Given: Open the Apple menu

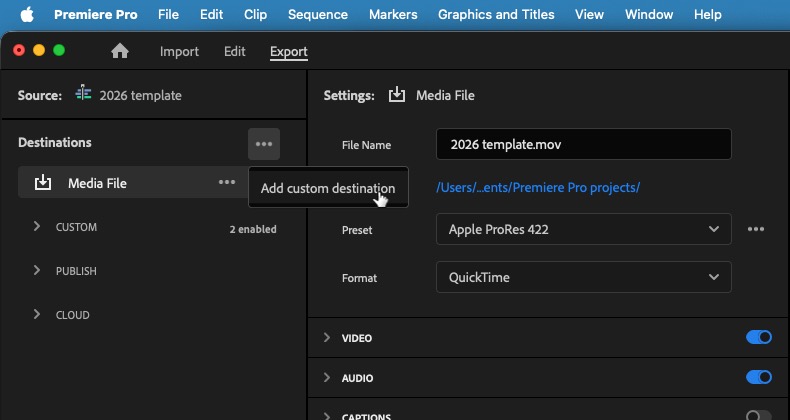Looking at the screenshot, I should 27,15.
